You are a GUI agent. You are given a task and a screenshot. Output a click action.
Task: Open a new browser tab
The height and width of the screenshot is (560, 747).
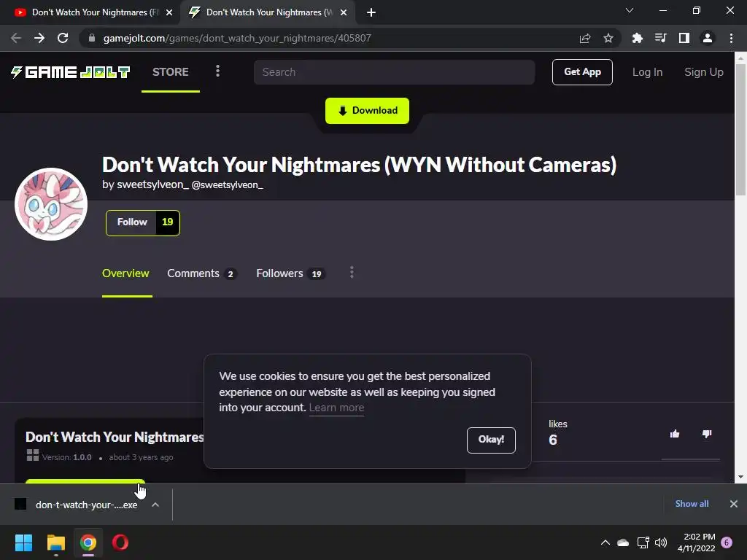(371, 12)
